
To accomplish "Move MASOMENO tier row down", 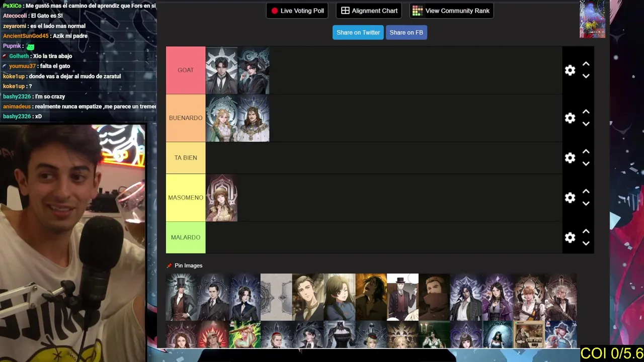I will pos(586,204).
